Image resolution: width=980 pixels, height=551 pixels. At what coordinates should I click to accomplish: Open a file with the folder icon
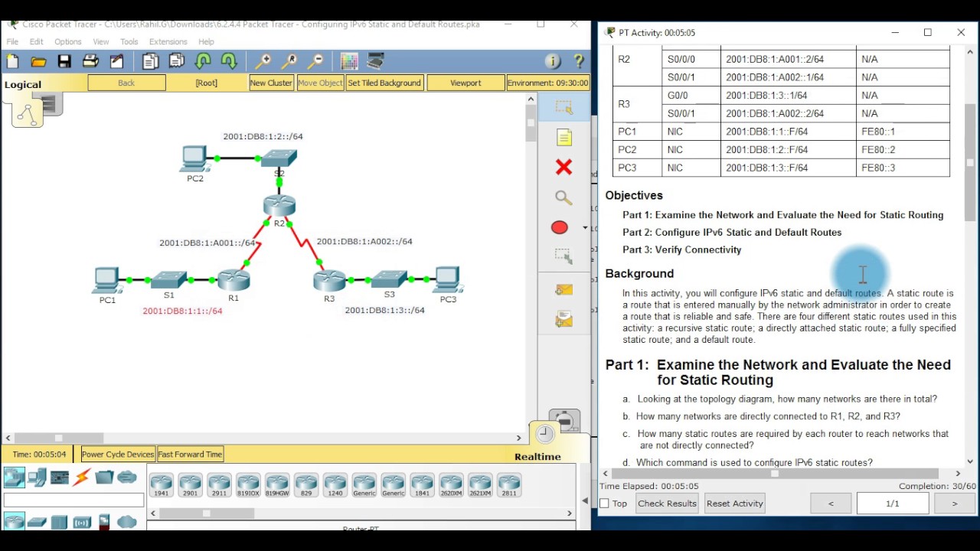pos(38,61)
